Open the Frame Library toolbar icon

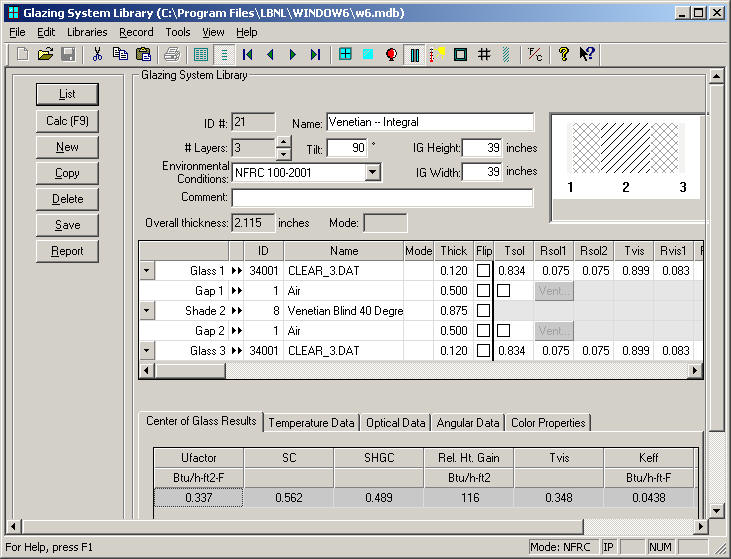point(460,54)
